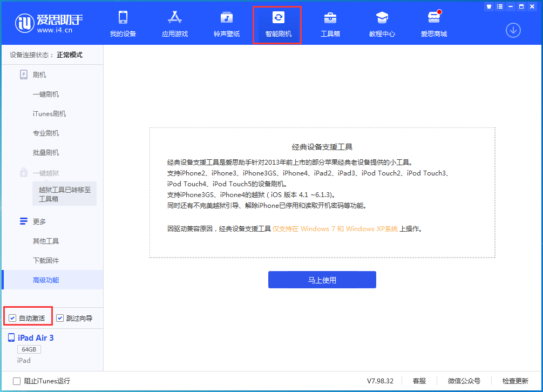Screen dimensions: 543x392
Task: Switch to 智能刷机 (Smart Flash)
Action: [x=277, y=24]
